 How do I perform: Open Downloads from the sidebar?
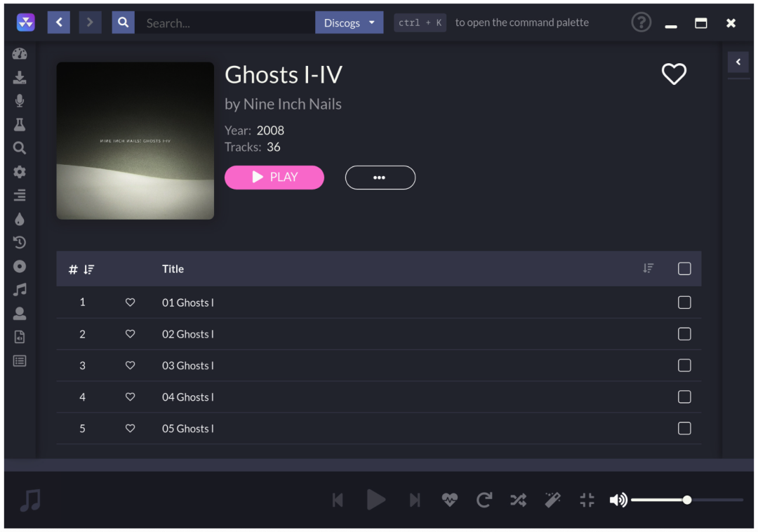pyautogui.click(x=20, y=77)
